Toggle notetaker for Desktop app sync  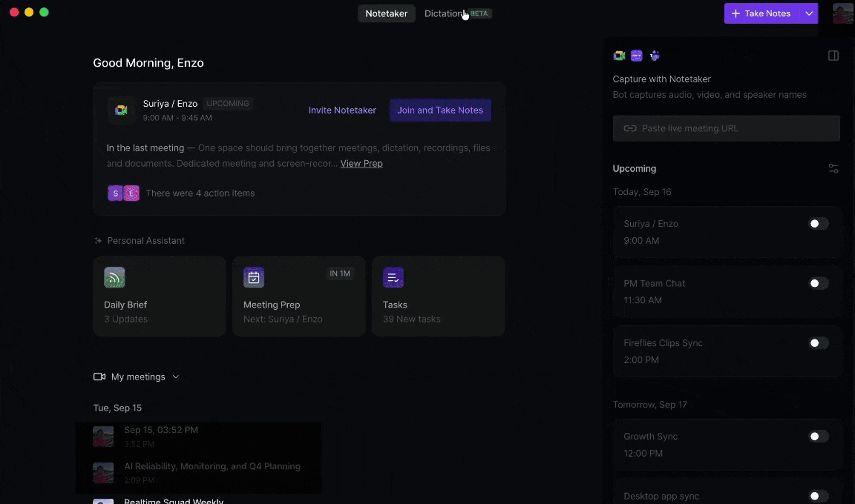[x=818, y=496]
